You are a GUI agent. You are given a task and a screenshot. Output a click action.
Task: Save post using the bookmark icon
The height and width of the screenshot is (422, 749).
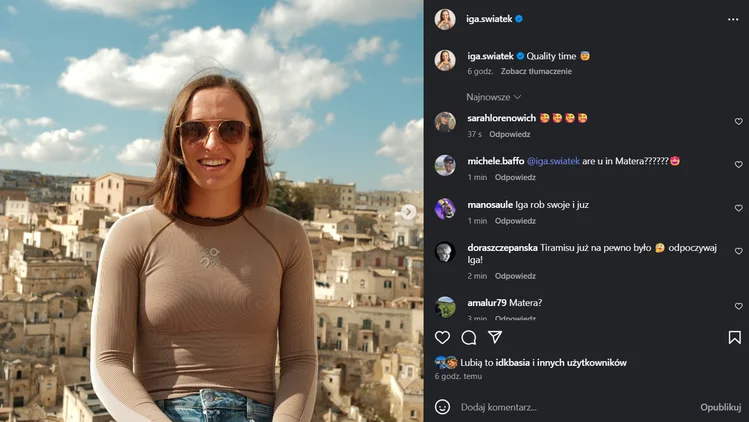(x=734, y=338)
